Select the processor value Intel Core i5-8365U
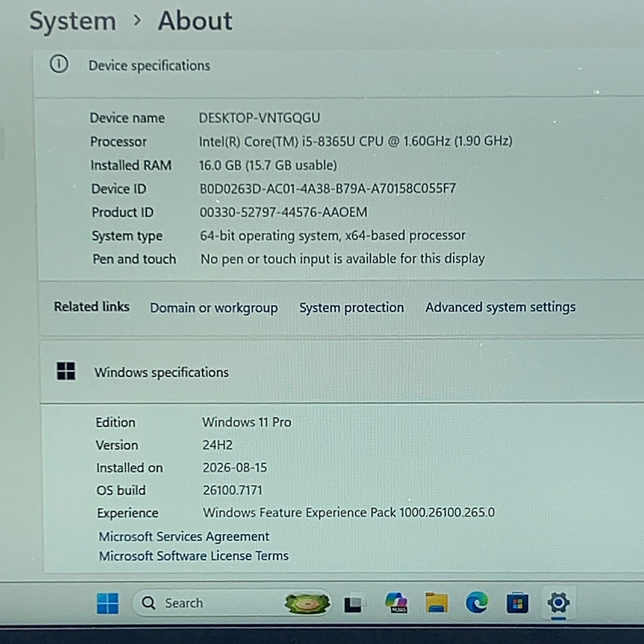Viewport: 644px width, 644px height. [355, 142]
